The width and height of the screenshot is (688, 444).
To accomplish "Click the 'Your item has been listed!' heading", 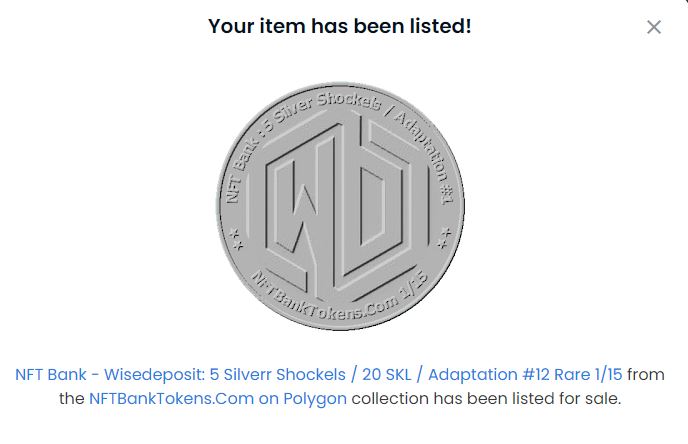I will (340, 26).
